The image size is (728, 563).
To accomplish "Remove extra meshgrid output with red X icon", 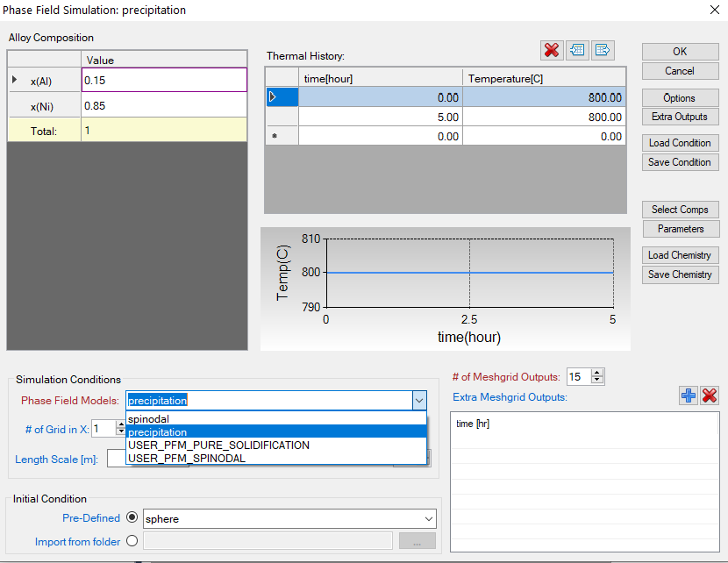I will coord(710,396).
